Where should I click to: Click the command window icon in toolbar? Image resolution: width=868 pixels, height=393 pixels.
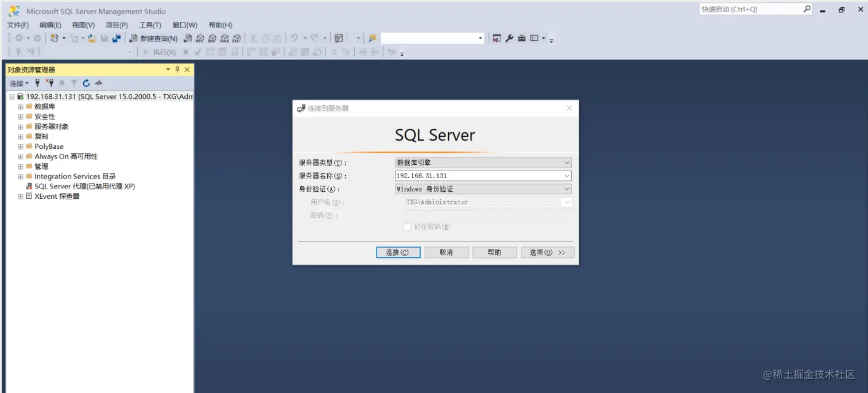[534, 38]
